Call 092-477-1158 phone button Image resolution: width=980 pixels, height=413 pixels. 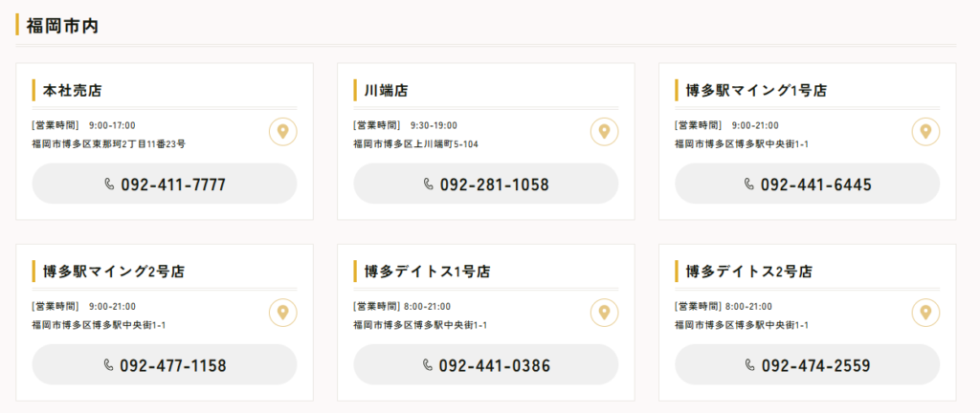point(165,364)
